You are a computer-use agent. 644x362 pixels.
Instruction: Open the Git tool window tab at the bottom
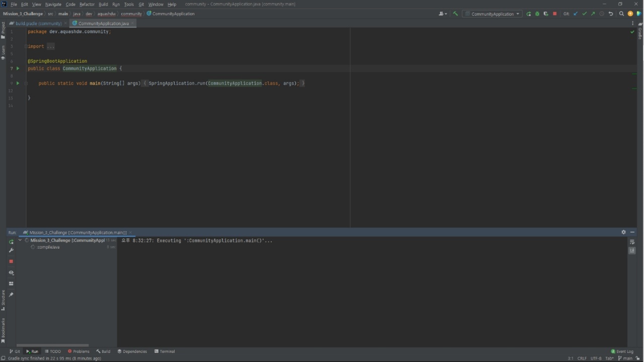(x=15, y=351)
